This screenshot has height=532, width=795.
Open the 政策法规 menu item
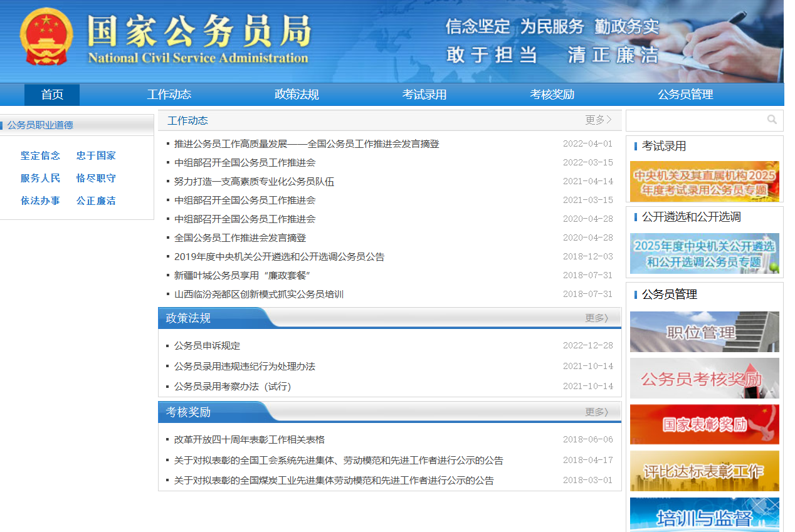point(296,94)
